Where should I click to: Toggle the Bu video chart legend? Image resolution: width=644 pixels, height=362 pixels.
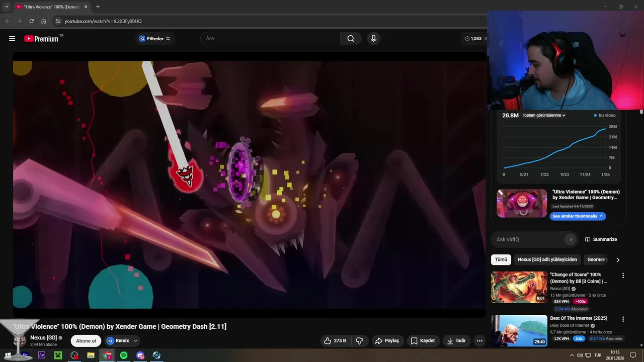[604, 116]
